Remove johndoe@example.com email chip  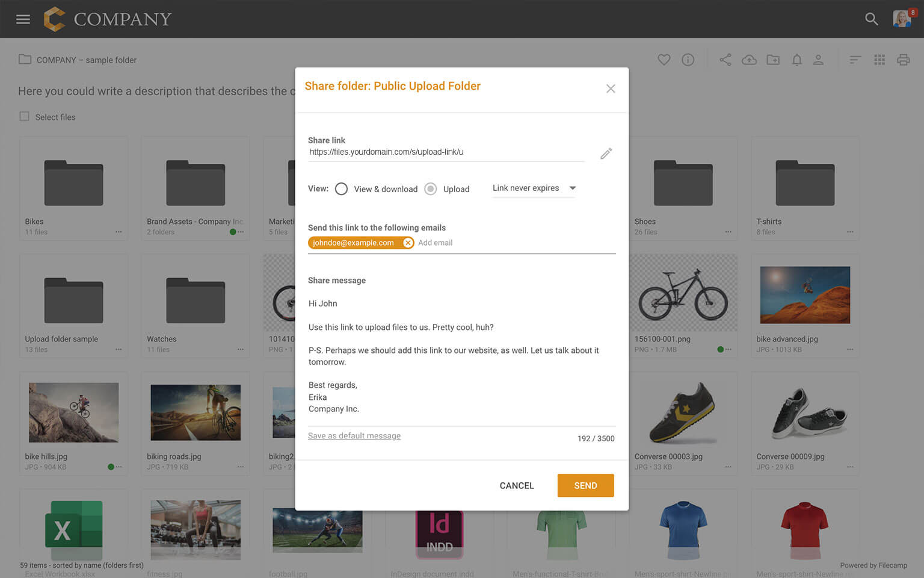pos(408,243)
